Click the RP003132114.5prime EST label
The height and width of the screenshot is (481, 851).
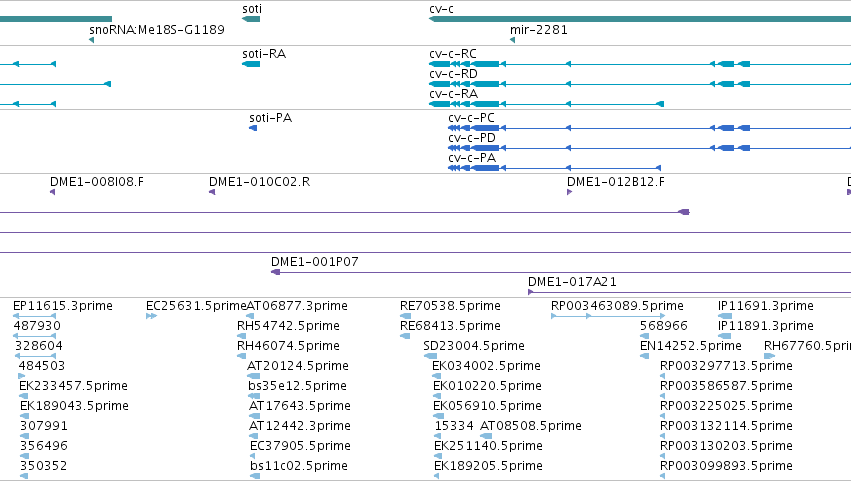(726, 426)
